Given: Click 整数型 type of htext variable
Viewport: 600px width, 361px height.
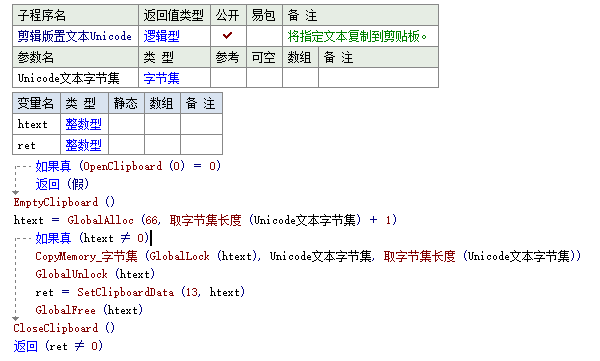Looking at the screenshot, I should [84, 124].
